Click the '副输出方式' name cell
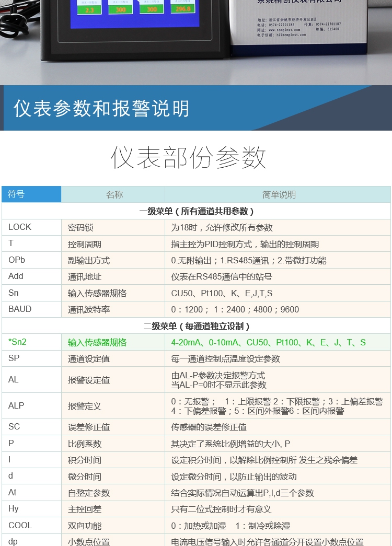 coord(113,260)
